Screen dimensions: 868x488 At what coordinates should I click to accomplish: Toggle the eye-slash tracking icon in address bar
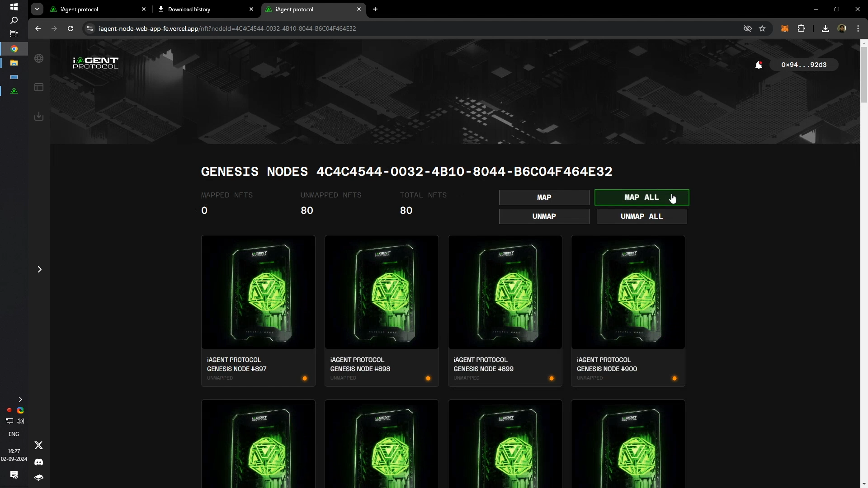tap(747, 28)
